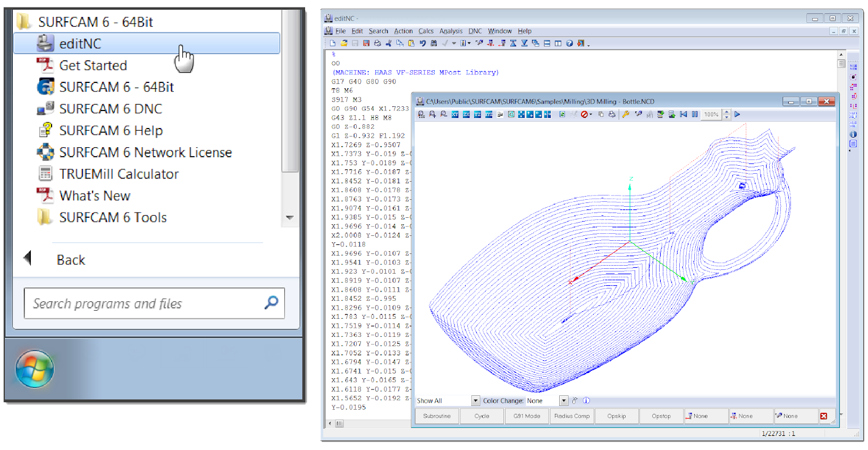Open the Color Change dropdown
Image resolution: width=868 pixels, height=450 pixels.
pyautogui.click(x=564, y=401)
